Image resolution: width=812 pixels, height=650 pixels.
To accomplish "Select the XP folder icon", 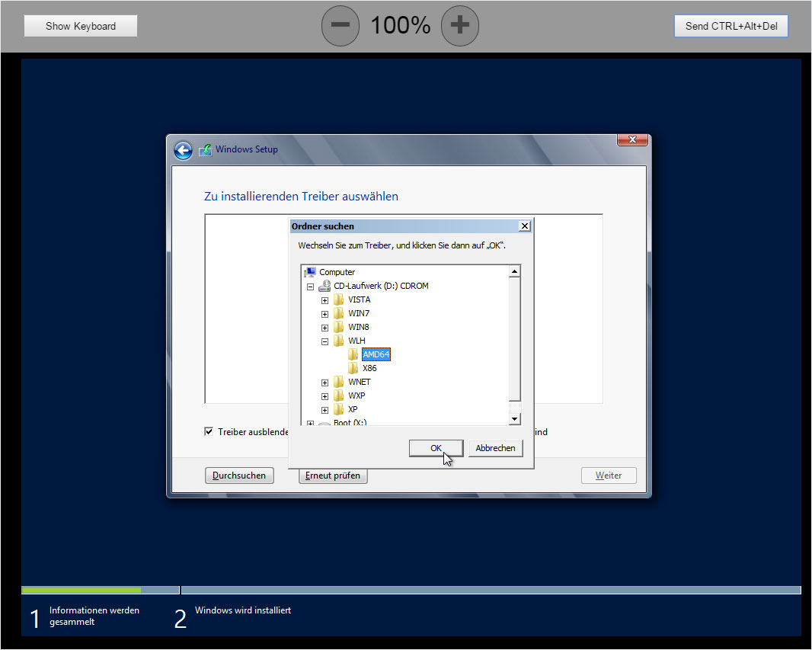I will tap(339, 409).
